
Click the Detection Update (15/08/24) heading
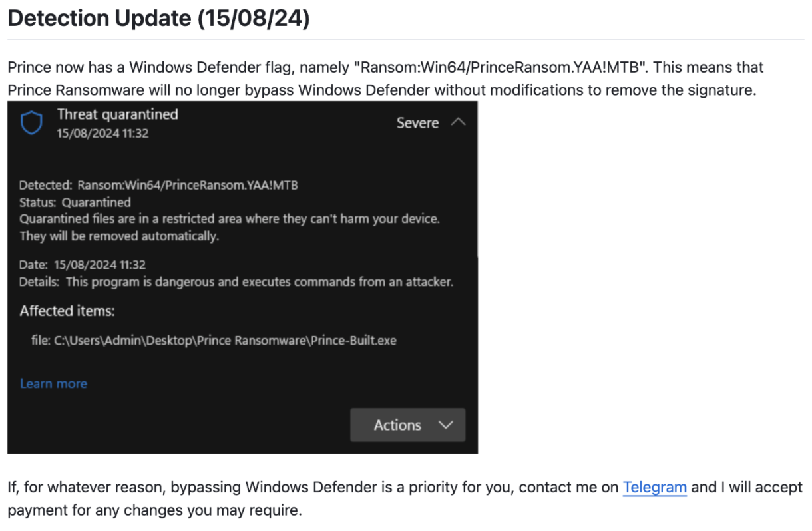coord(159,19)
